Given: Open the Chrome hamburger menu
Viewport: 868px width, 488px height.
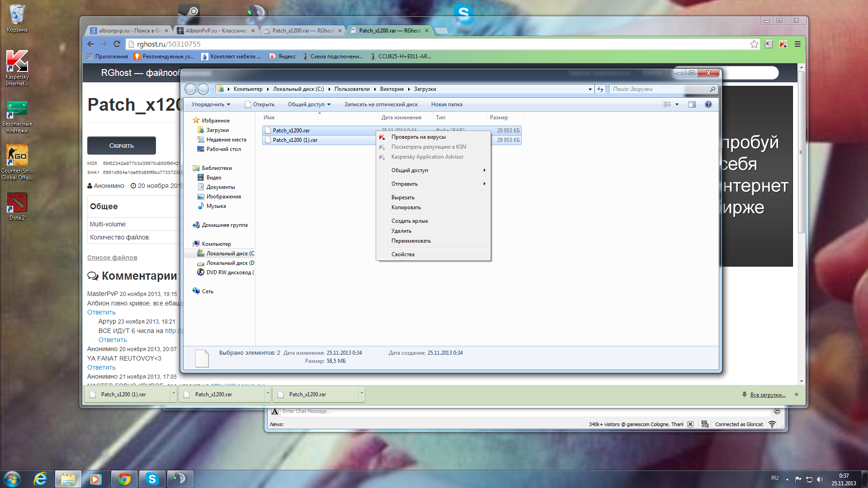Looking at the screenshot, I should (797, 44).
